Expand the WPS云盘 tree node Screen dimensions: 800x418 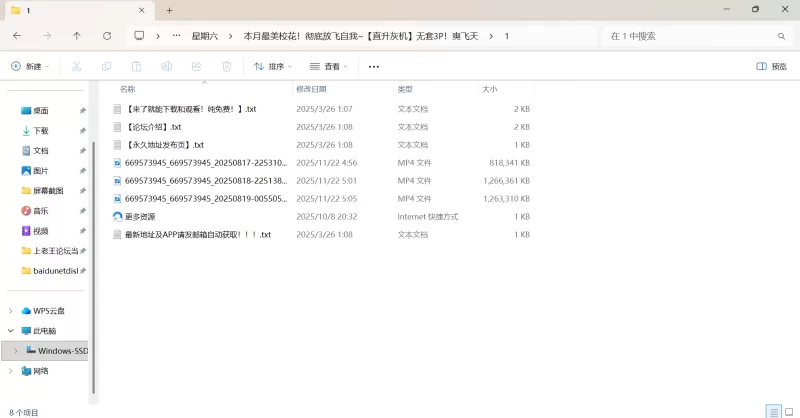pyautogui.click(x=11, y=311)
